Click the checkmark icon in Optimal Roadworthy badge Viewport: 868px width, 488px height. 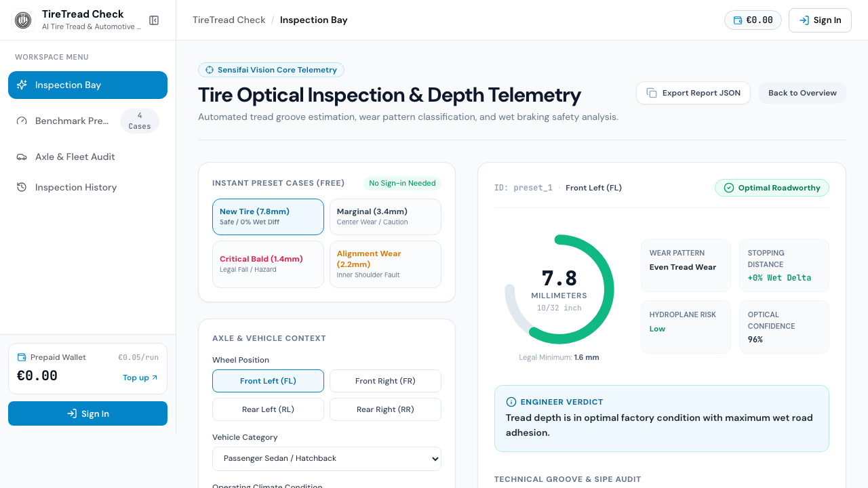(x=729, y=188)
